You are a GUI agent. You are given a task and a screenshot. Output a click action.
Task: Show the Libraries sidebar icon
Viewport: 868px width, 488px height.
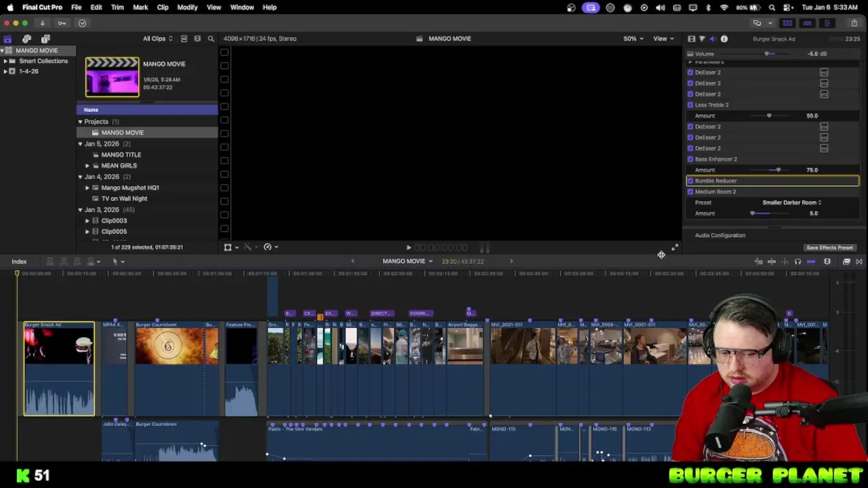tap(7, 39)
